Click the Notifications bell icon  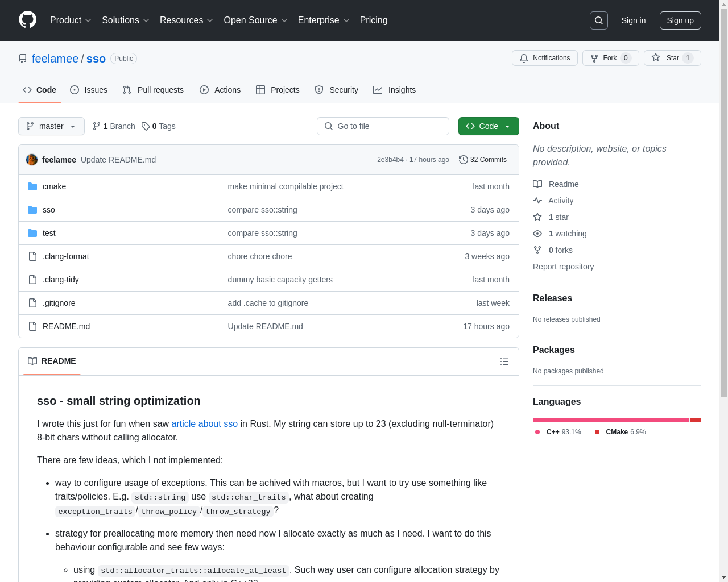pos(524,58)
